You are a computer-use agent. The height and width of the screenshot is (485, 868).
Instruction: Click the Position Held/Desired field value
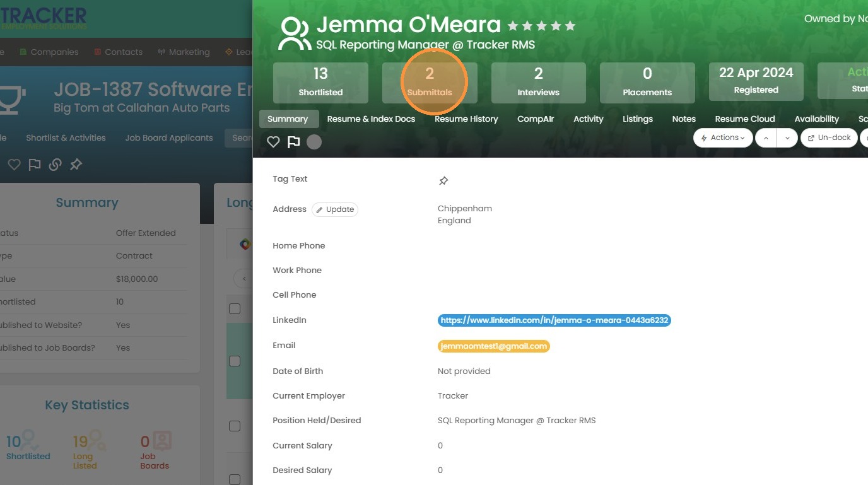(x=517, y=420)
